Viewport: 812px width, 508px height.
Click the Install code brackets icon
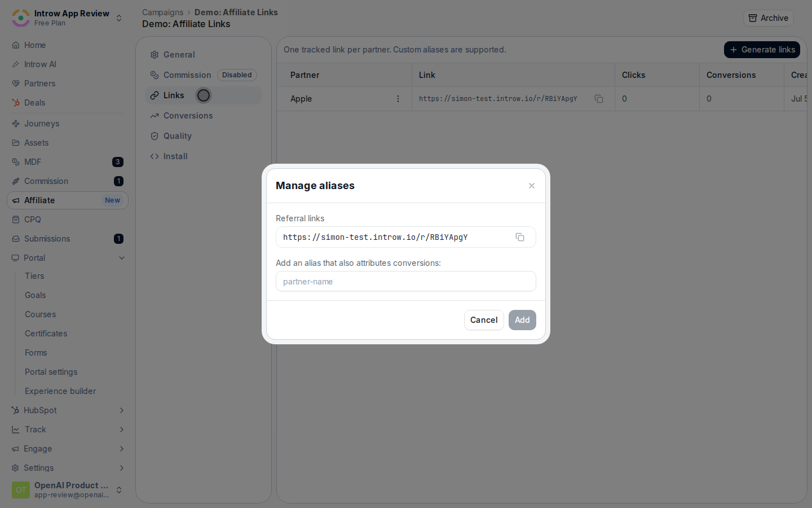click(155, 156)
